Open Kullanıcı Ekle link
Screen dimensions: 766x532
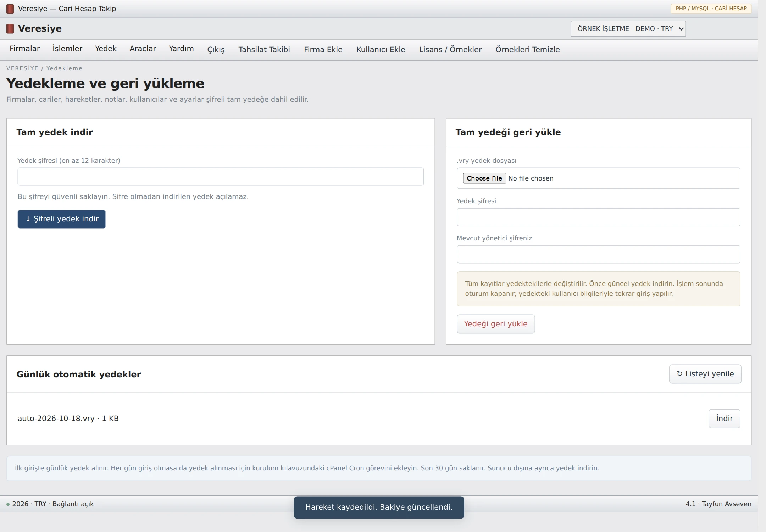coord(381,50)
